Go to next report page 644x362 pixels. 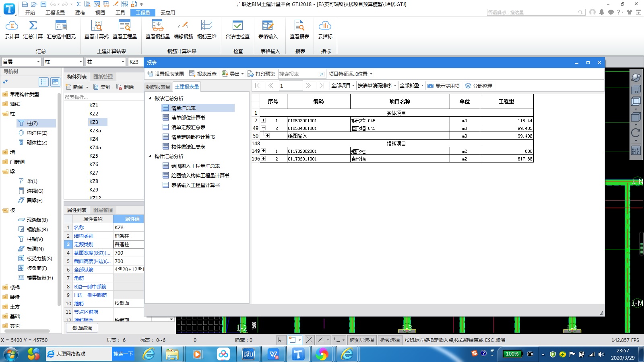pos(308,85)
